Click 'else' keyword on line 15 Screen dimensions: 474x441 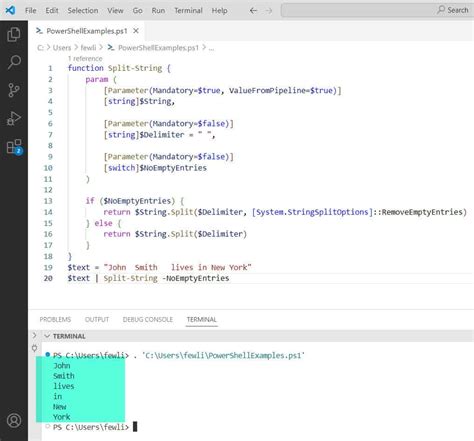(x=103, y=223)
